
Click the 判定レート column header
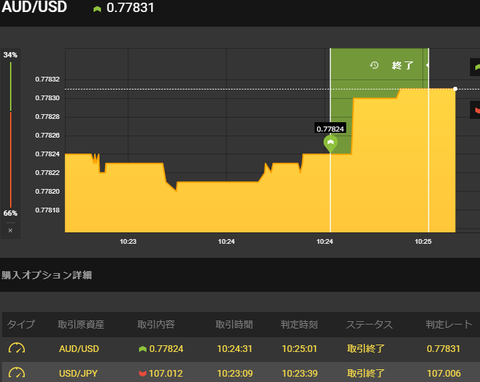tap(449, 324)
